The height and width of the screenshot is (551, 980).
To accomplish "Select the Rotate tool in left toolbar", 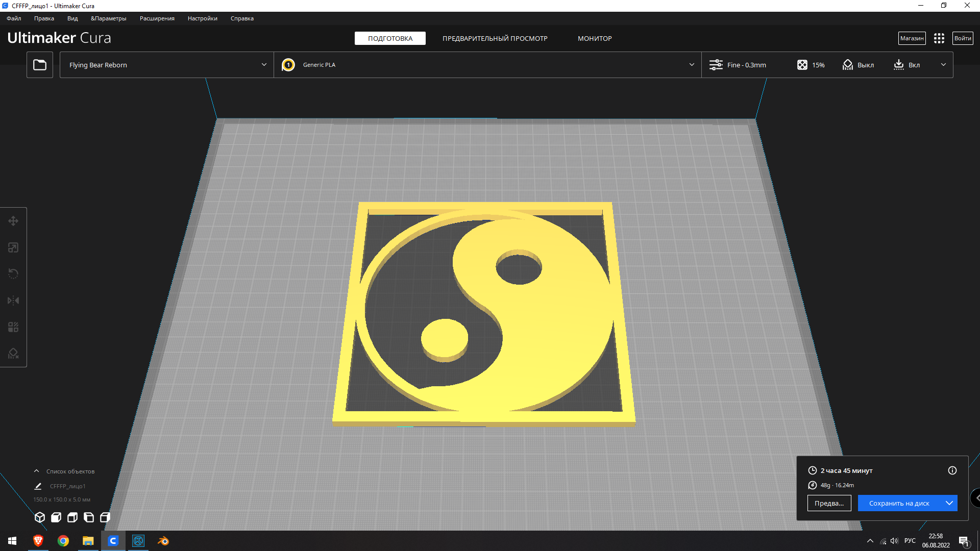I will [13, 274].
